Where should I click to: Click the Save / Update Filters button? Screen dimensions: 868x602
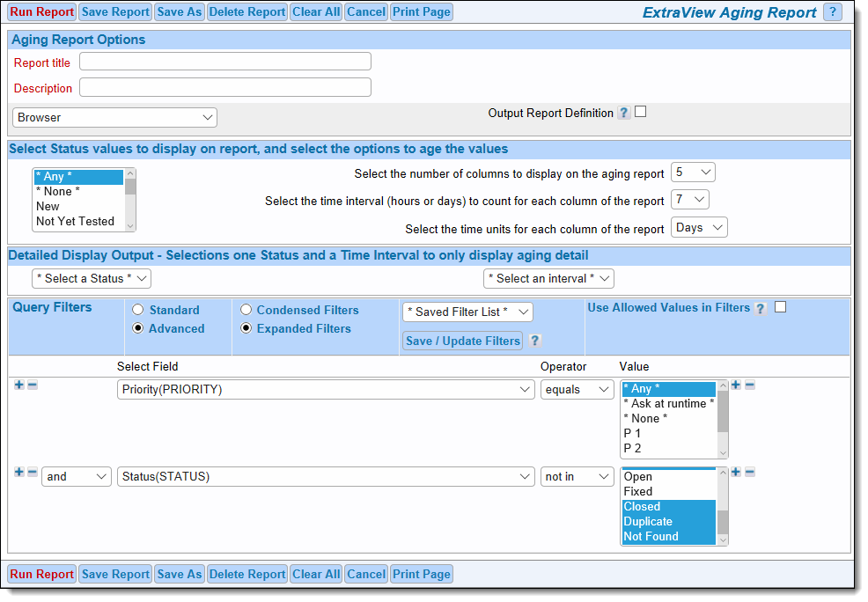[x=463, y=341]
